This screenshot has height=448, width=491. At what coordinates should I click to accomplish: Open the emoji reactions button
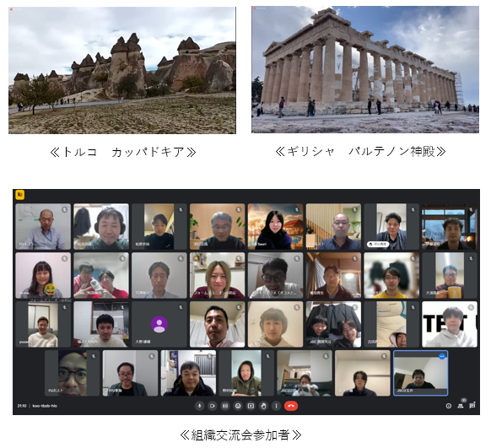(238, 406)
